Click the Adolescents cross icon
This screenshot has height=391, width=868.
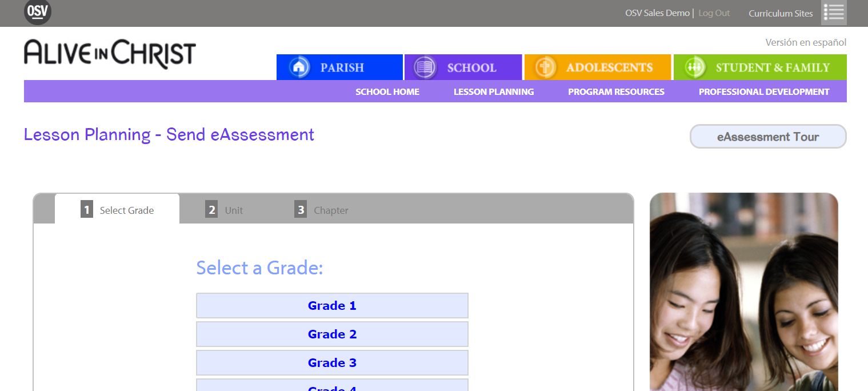click(x=546, y=67)
